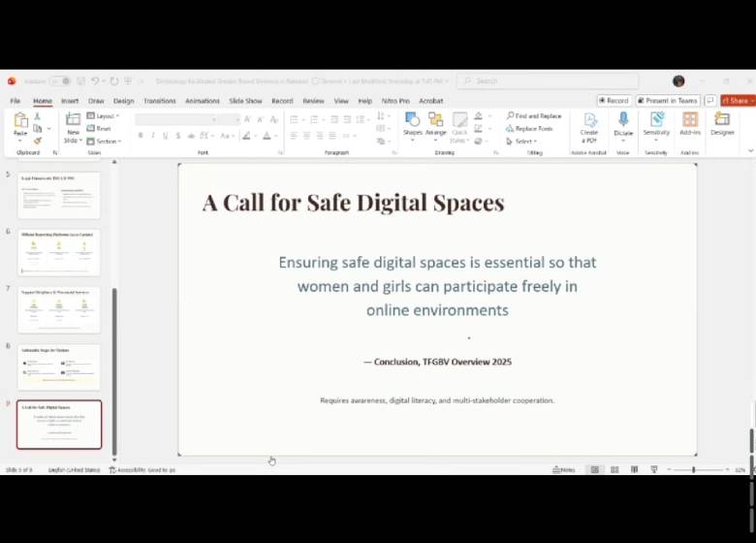Toggle Bold formatting
The width and height of the screenshot is (756, 543).
tap(141, 136)
